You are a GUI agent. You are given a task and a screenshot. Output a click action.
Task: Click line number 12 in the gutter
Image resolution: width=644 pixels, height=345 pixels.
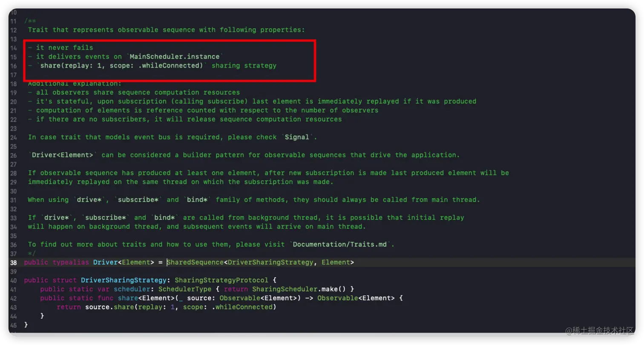(x=13, y=30)
